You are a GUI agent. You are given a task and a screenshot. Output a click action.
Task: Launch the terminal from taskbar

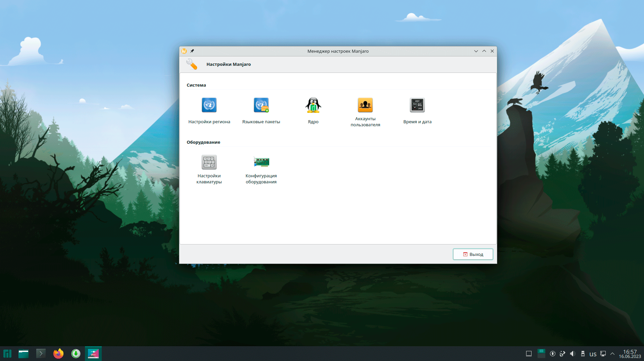click(41, 354)
